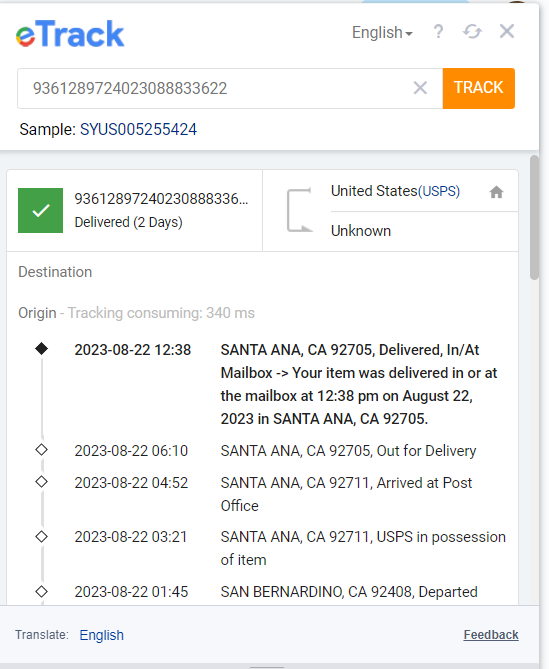Click inside the tracking number input
This screenshot has width=549, height=669.
tap(213, 88)
